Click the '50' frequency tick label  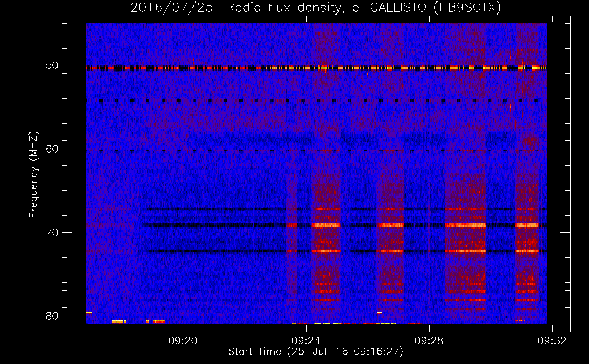[52, 65]
